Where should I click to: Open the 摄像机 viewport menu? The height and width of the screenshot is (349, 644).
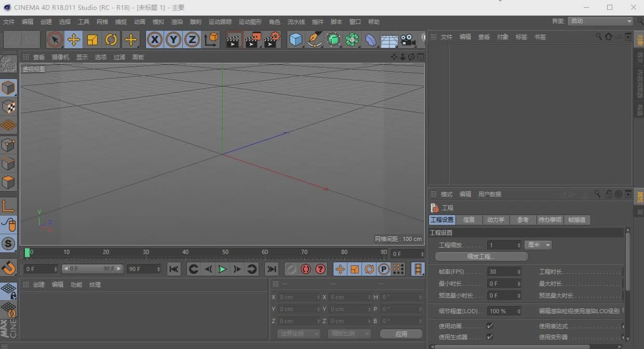(x=60, y=57)
